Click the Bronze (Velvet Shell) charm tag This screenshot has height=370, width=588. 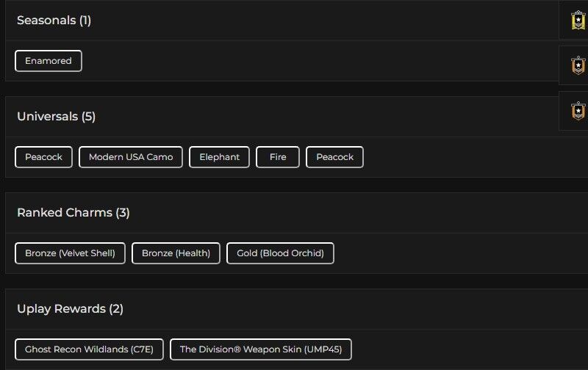70,253
